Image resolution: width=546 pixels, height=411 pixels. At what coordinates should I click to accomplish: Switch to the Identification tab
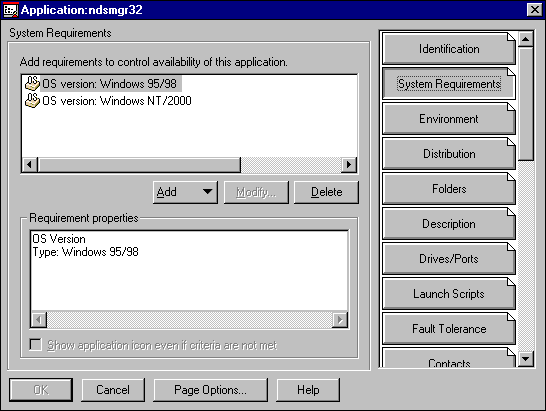pyautogui.click(x=448, y=49)
